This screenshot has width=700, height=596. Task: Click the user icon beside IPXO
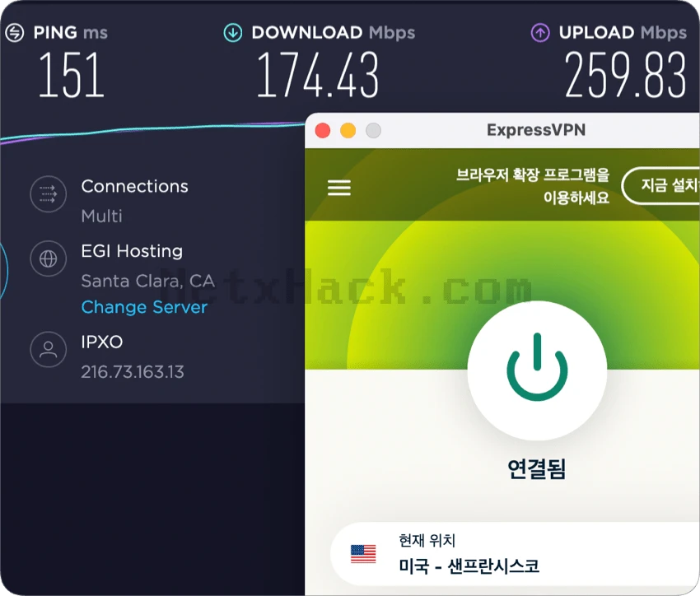coord(49,349)
